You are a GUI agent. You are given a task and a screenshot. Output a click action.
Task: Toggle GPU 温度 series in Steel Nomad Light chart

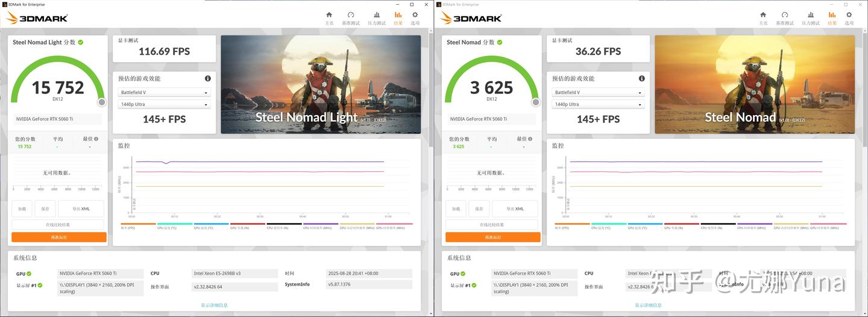coord(211,226)
